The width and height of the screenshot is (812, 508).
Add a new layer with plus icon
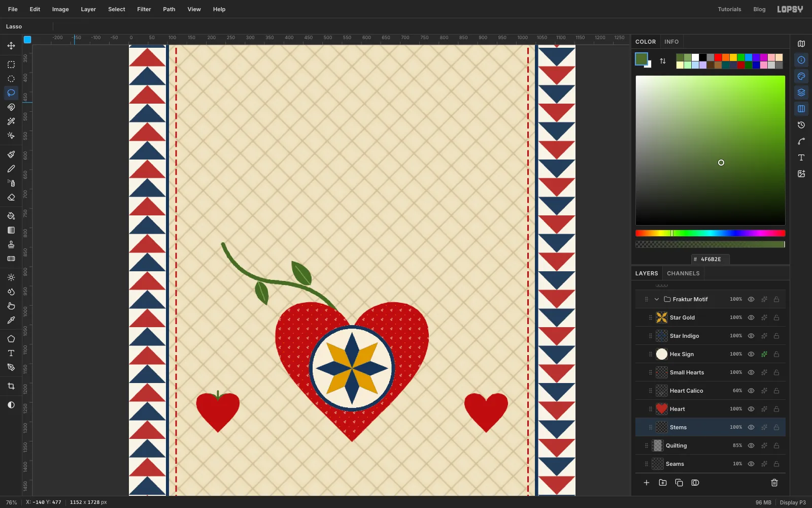(x=647, y=483)
